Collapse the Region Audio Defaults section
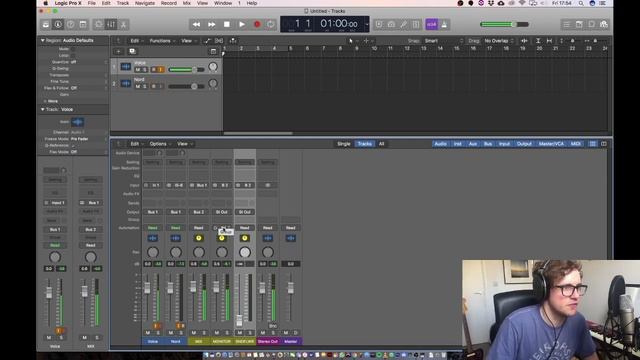Image resolution: width=640 pixels, height=360 pixels. 42,40
